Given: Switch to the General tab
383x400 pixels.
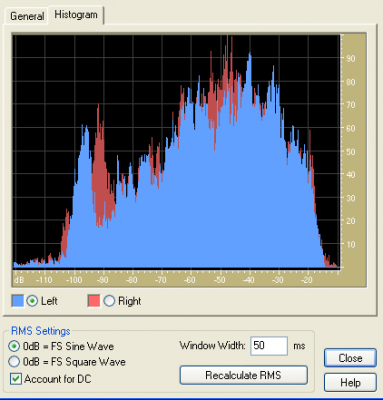Looking at the screenshot, I should point(27,16).
